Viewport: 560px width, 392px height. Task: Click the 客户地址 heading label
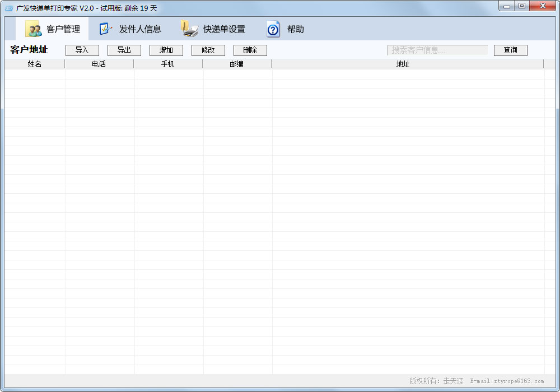coord(29,50)
